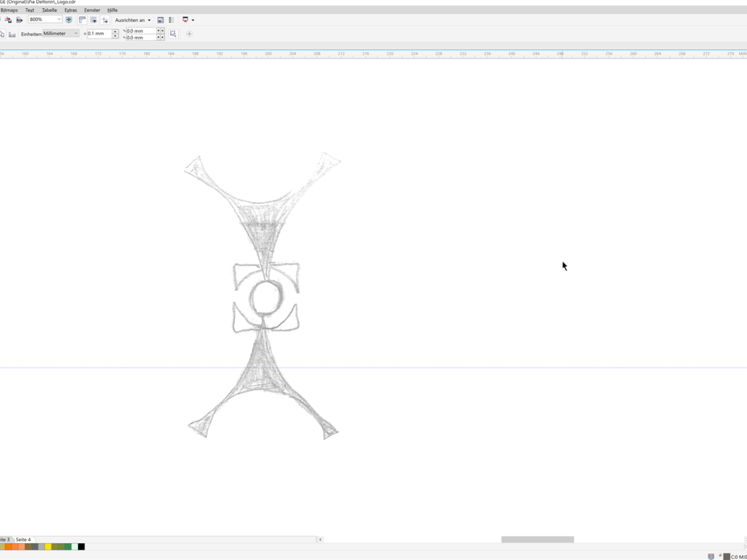The width and height of the screenshot is (747, 560).
Task: Switch to the Seite 4 page tab
Action: (23, 540)
